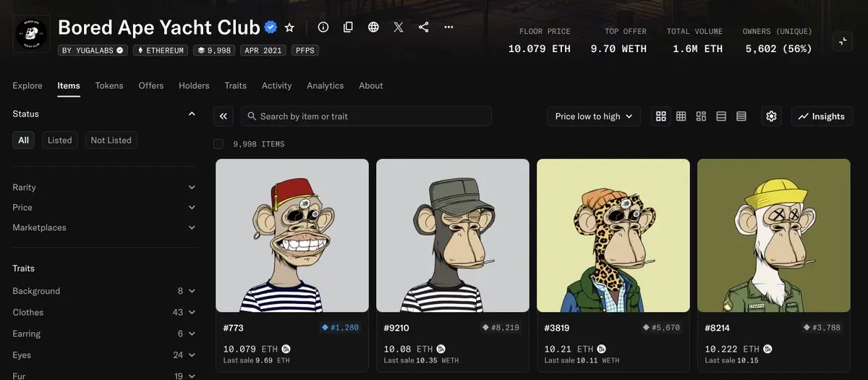Click the search by item or trait field
Image resolution: width=868 pixels, height=380 pixels.
pos(366,116)
